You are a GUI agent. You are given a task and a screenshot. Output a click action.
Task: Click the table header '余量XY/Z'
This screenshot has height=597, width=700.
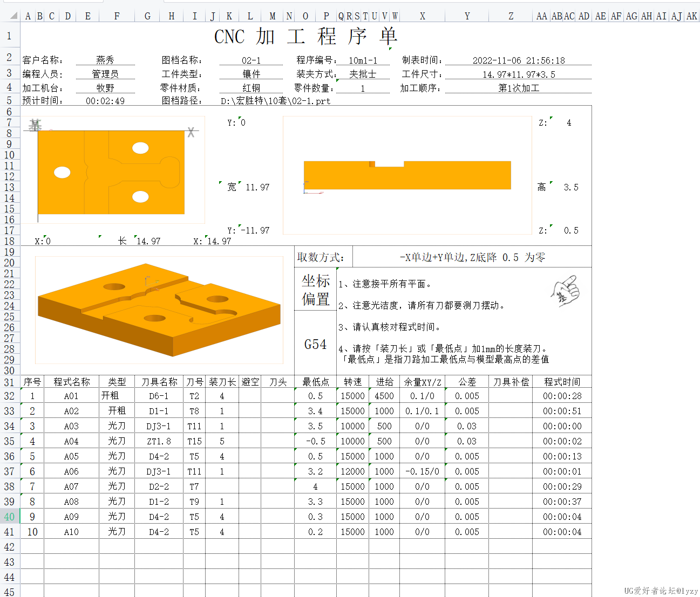click(x=423, y=382)
